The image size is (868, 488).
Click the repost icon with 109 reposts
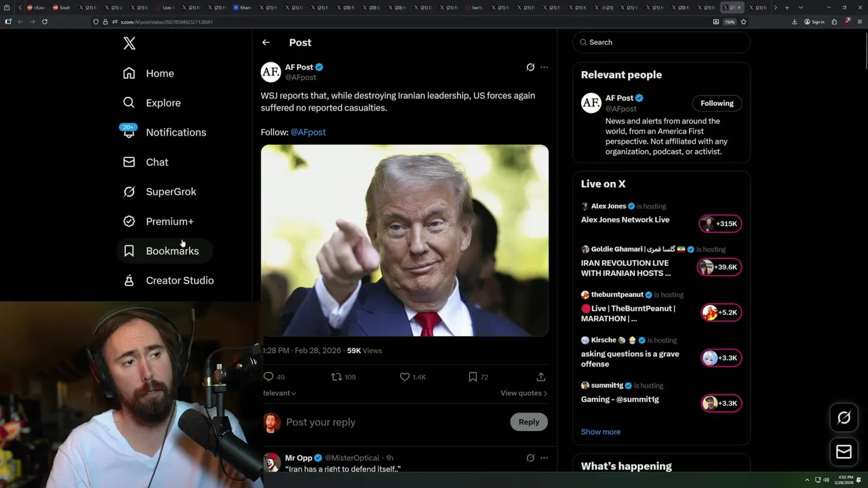tap(336, 377)
